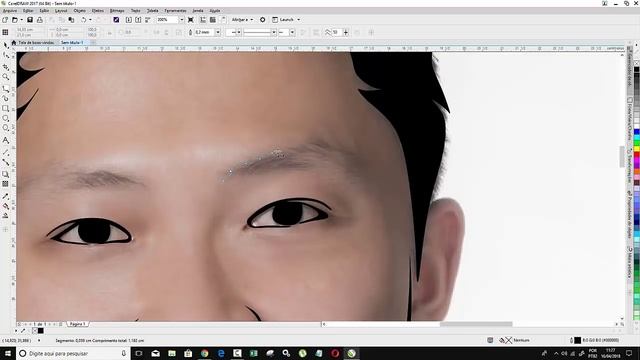The height and width of the screenshot is (360, 640).
Task: Toggle Show Rulers button
Action: [203, 20]
